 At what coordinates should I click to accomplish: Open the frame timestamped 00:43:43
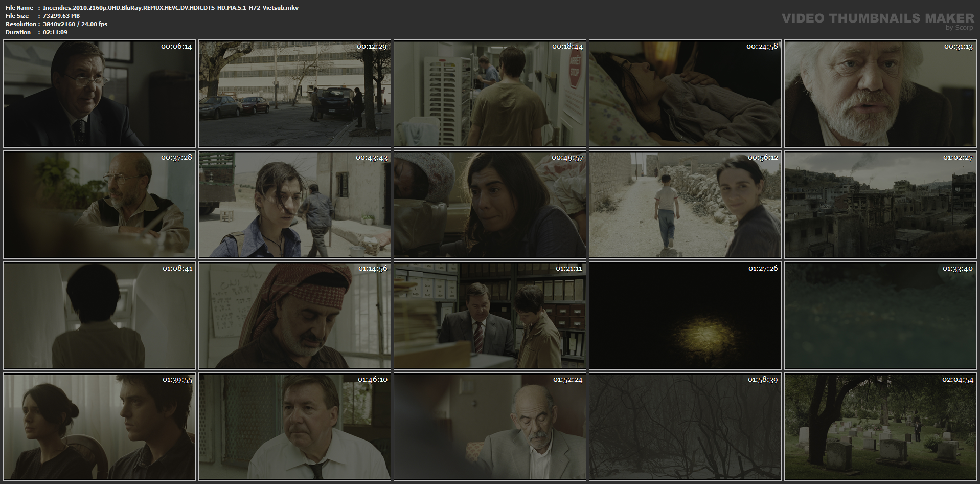point(294,205)
